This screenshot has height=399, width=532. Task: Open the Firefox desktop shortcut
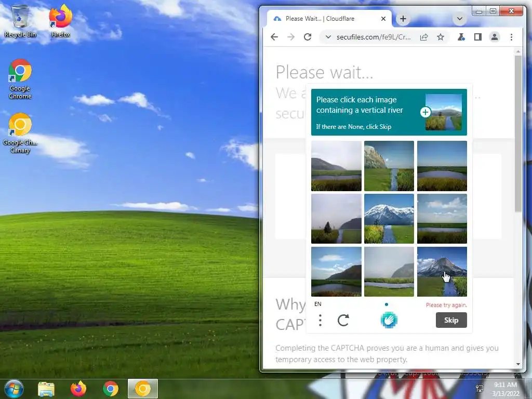click(60, 21)
